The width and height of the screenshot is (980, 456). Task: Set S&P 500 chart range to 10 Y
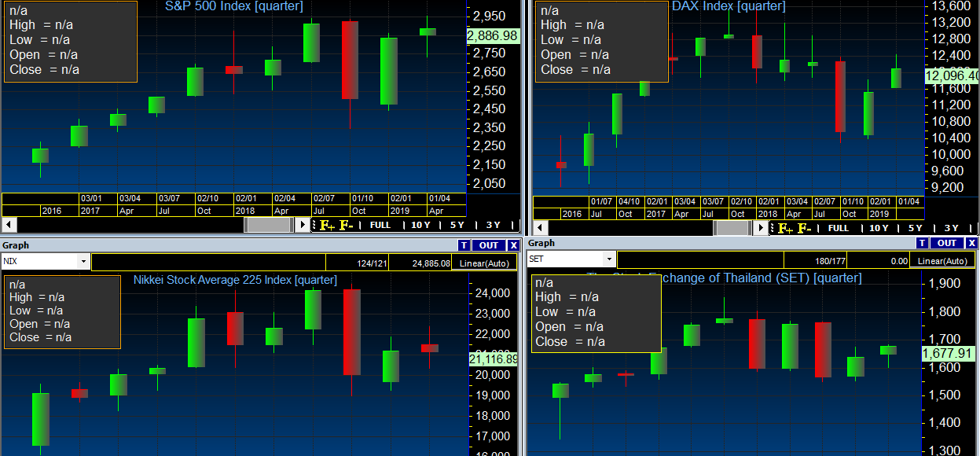(x=420, y=226)
